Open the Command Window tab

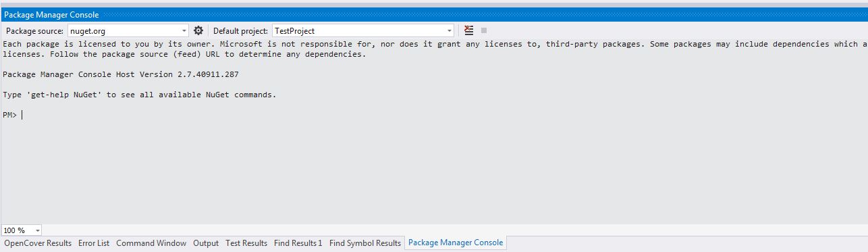point(151,243)
